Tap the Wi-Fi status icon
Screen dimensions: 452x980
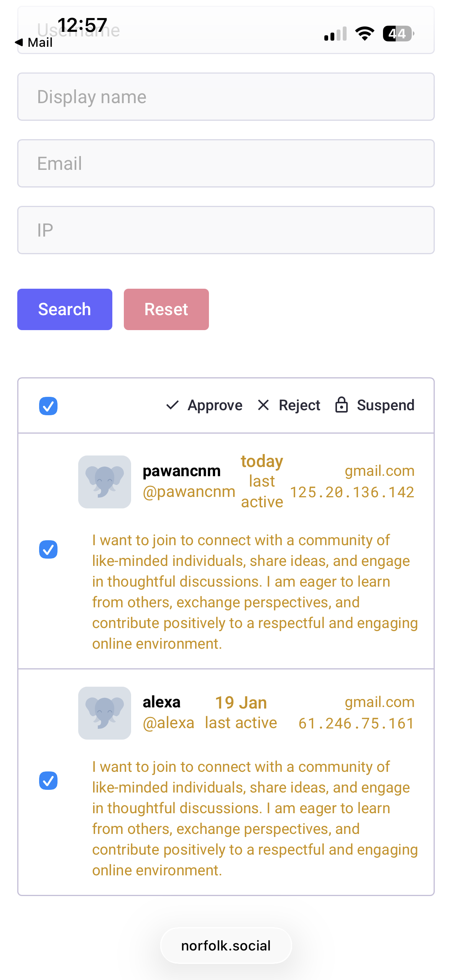pos(365,34)
